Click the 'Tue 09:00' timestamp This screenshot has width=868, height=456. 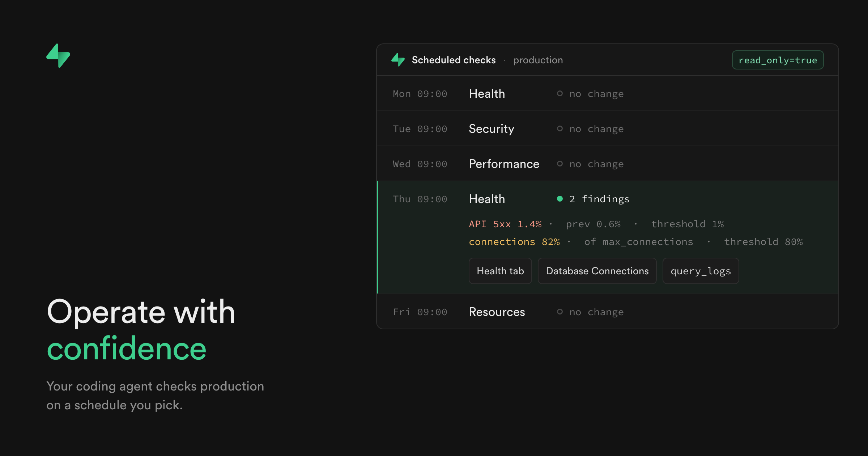coord(420,129)
